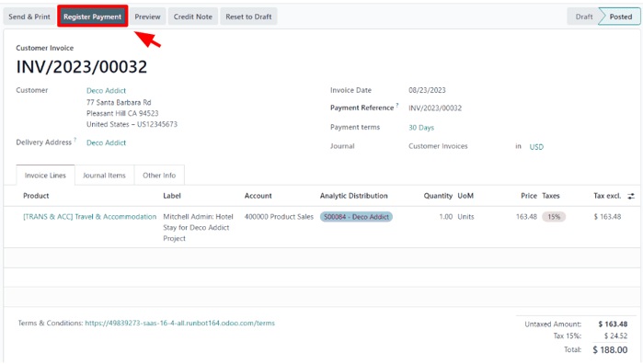Image resolution: width=643 pixels, height=364 pixels.
Task: Open column options toggle icon
Action: point(631,197)
